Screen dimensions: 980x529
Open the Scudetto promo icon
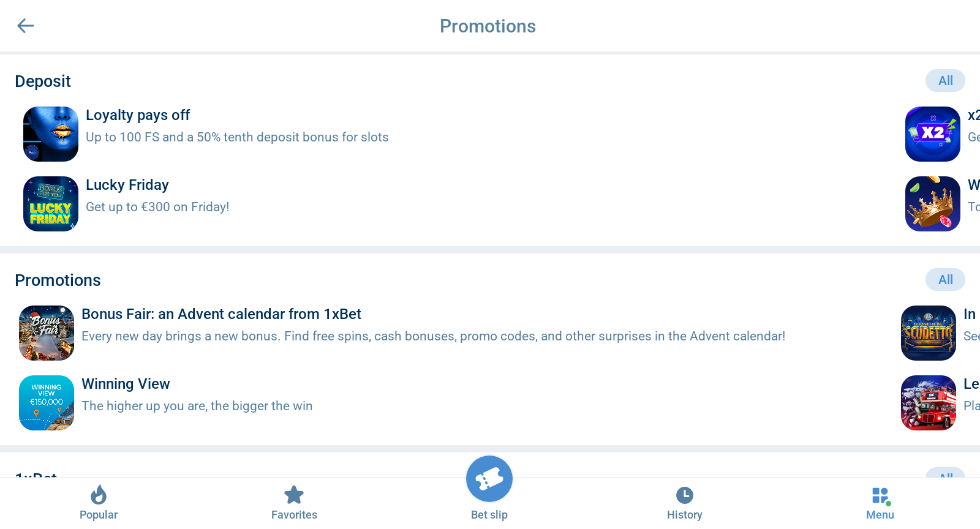929,333
